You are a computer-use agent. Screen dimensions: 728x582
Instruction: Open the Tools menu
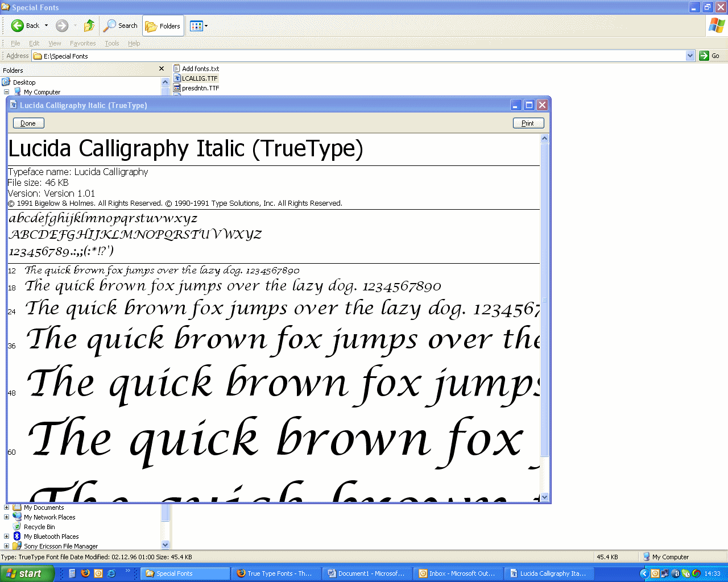111,43
